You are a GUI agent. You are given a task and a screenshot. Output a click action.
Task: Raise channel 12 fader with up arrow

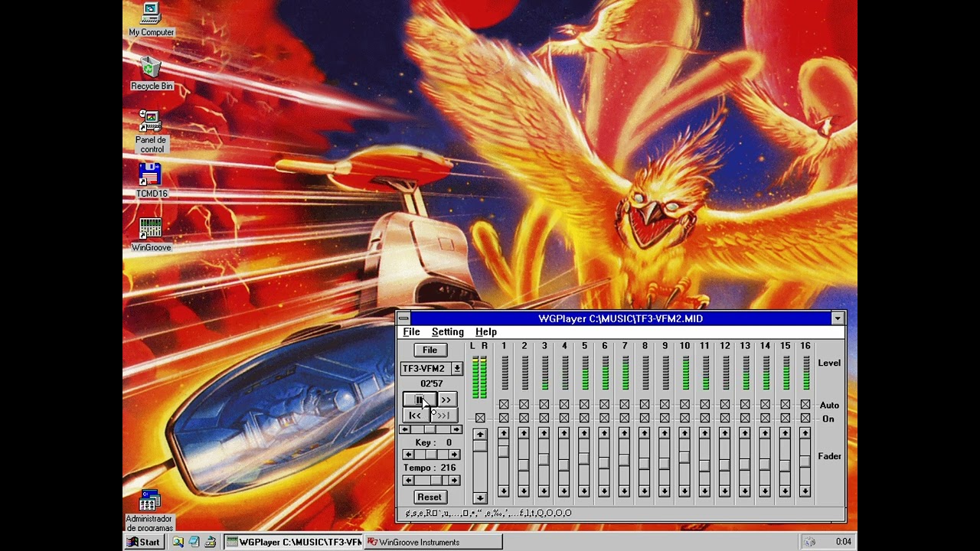(x=724, y=433)
